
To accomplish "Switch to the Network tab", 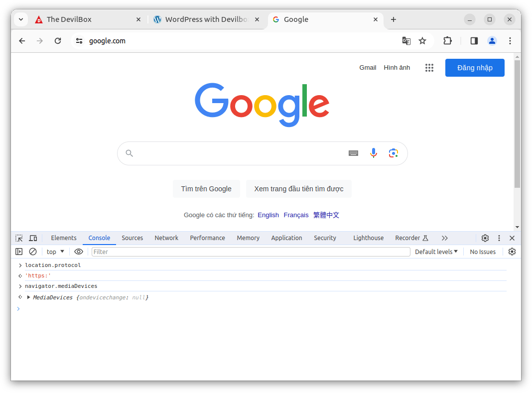I will pos(166,238).
